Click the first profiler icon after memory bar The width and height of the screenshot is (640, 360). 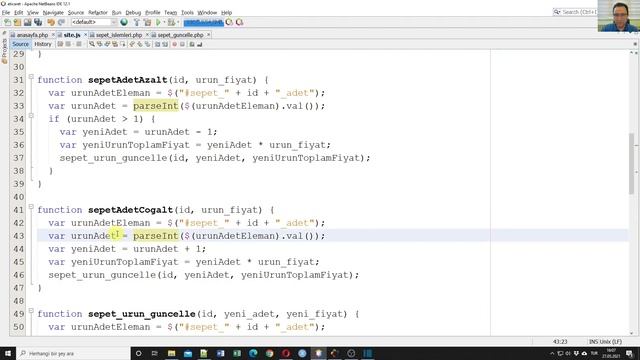click(x=229, y=22)
